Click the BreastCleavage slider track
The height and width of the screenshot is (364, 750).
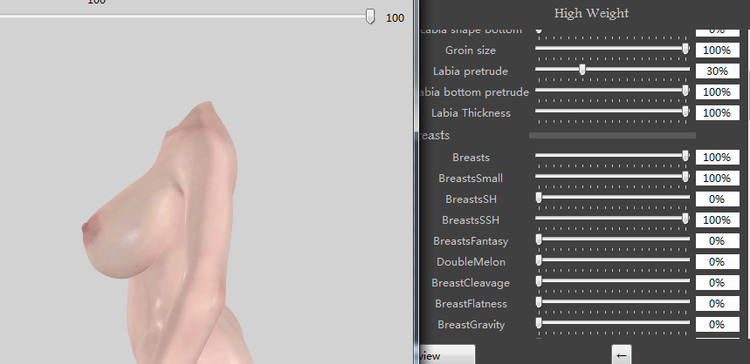[x=612, y=281]
